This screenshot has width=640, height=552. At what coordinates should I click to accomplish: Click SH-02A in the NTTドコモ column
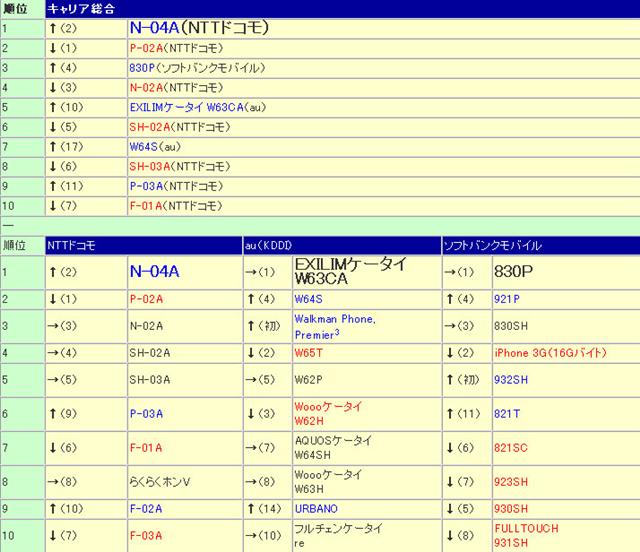pyautogui.click(x=150, y=353)
